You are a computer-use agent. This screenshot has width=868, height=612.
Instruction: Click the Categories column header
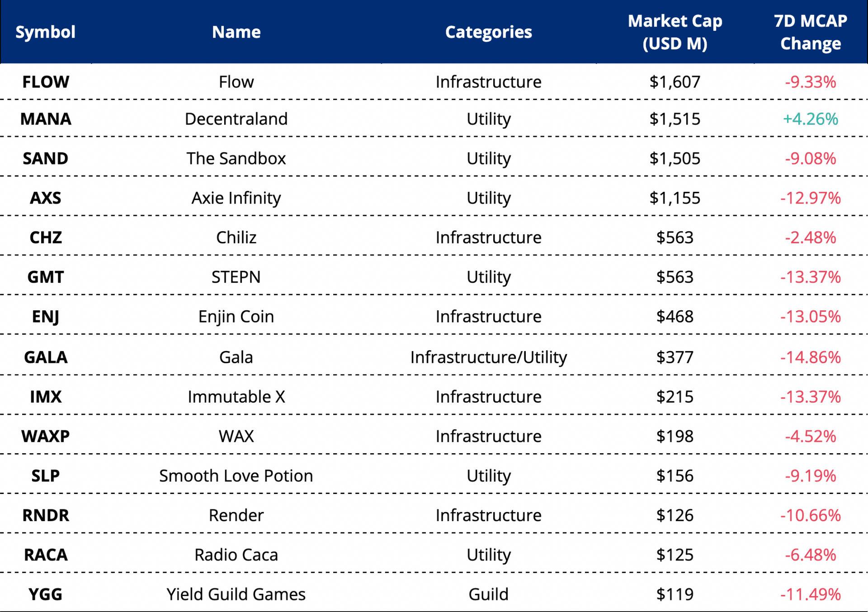click(488, 32)
